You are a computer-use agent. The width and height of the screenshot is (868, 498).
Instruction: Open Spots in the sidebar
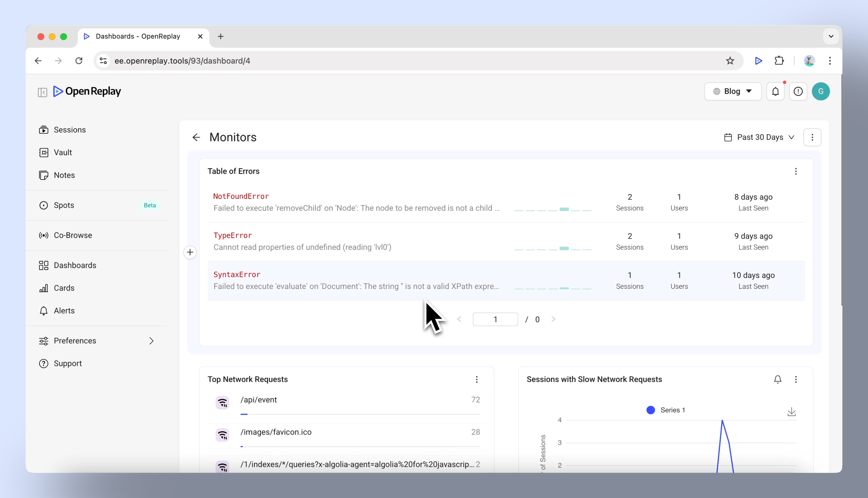click(96, 205)
